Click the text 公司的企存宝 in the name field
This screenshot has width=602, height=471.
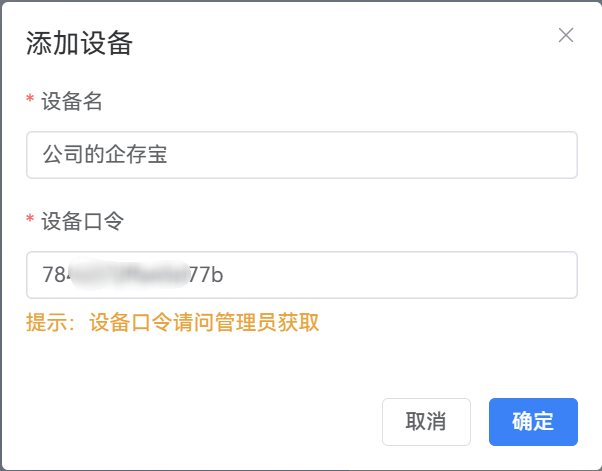coord(105,155)
